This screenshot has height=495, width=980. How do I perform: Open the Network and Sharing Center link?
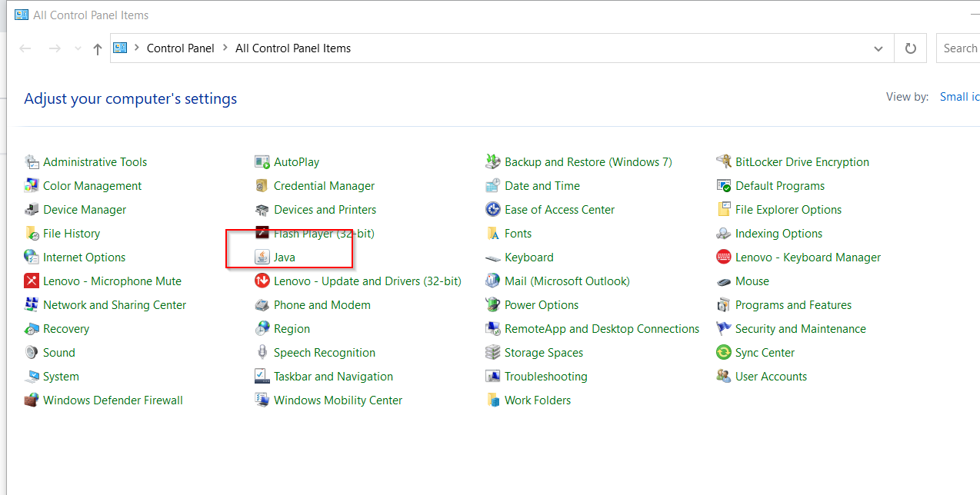point(115,305)
